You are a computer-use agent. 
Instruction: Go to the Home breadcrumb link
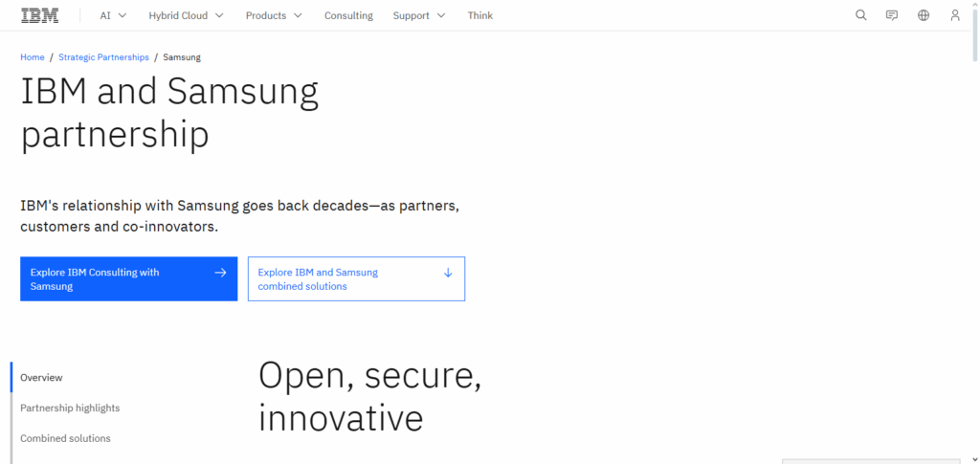[x=33, y=56]
